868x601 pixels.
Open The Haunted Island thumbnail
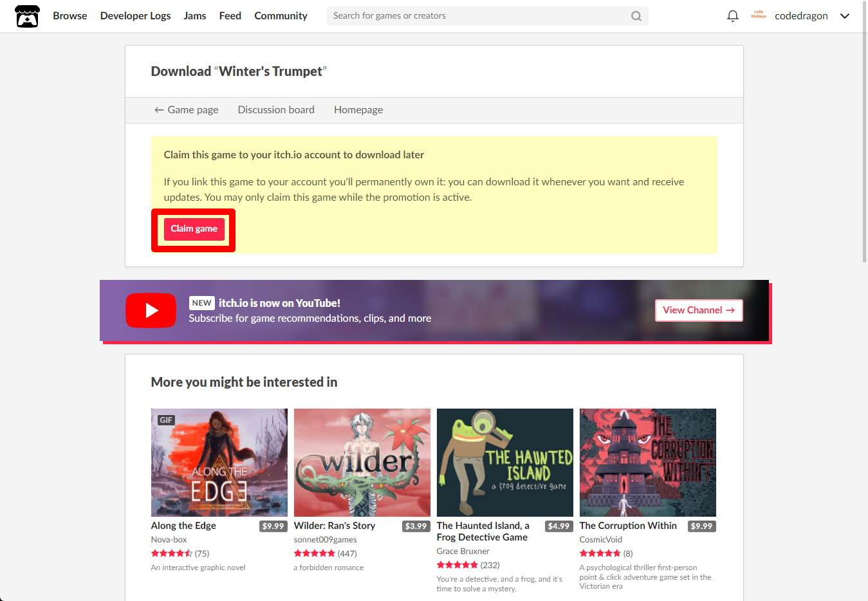[505, 463]
